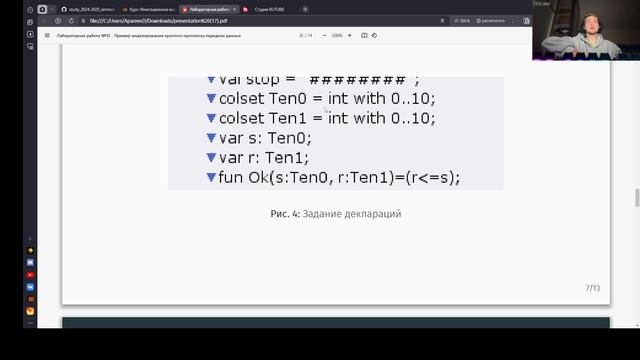The width and height of the screenshot is (640, 360).
Task: Add a new shortcut with sidebar plus
Action: coord(30,239)
